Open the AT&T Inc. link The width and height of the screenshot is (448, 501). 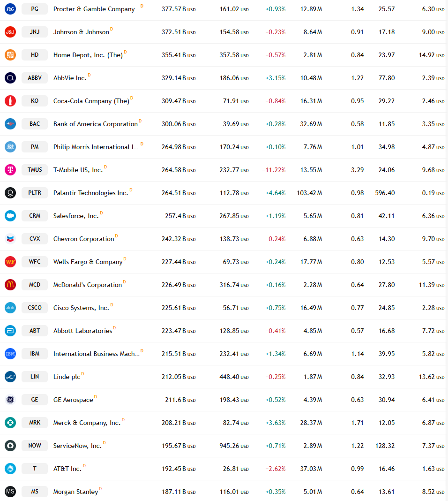click(x=67, y=469)
